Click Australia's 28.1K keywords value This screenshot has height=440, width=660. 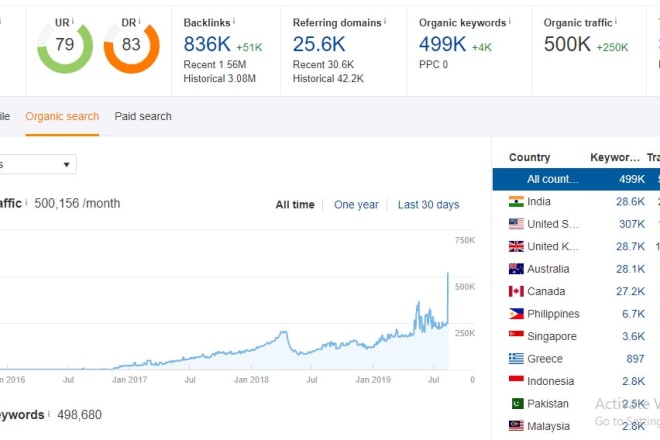(630, 269)
